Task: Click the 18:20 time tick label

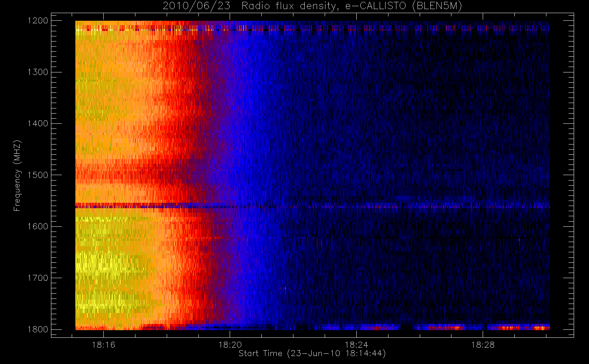Action: click(x=230, y=345)
